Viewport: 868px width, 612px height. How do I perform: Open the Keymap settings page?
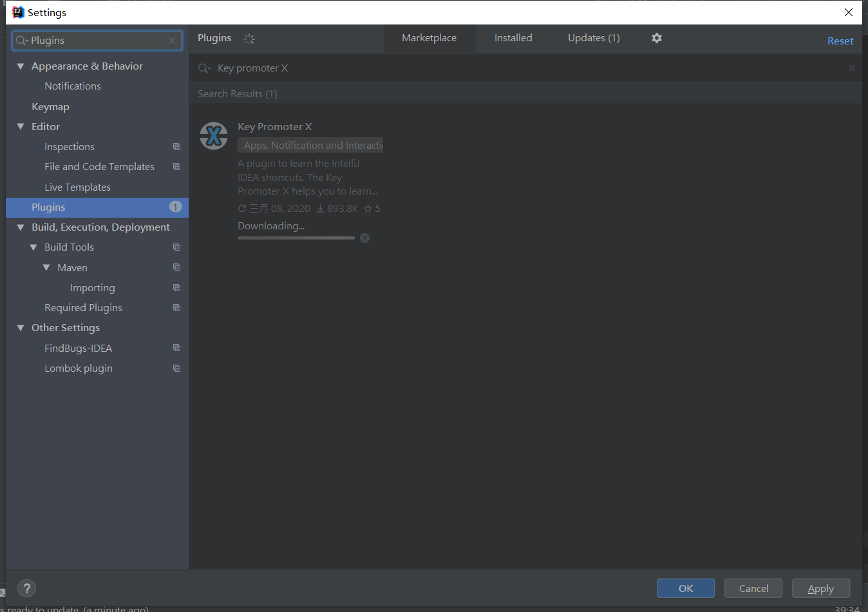(50, 107)
